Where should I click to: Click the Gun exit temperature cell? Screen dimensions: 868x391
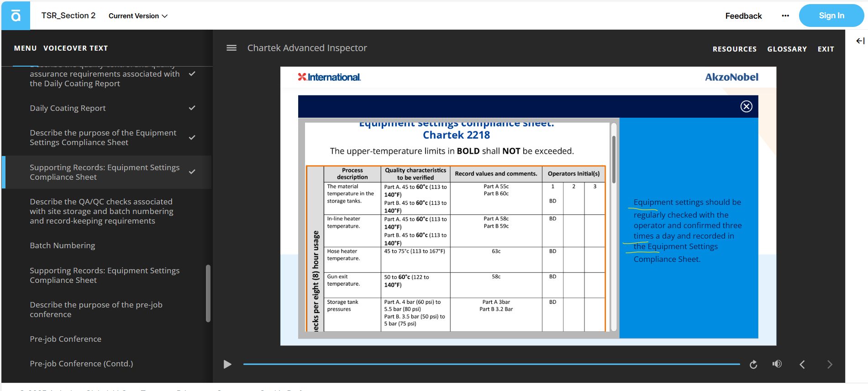point(352,285)
